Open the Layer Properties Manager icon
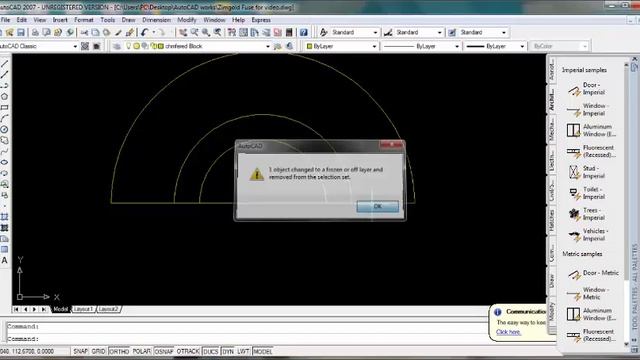Viewport: 640px width, 360px height. [x=116, y=46]
